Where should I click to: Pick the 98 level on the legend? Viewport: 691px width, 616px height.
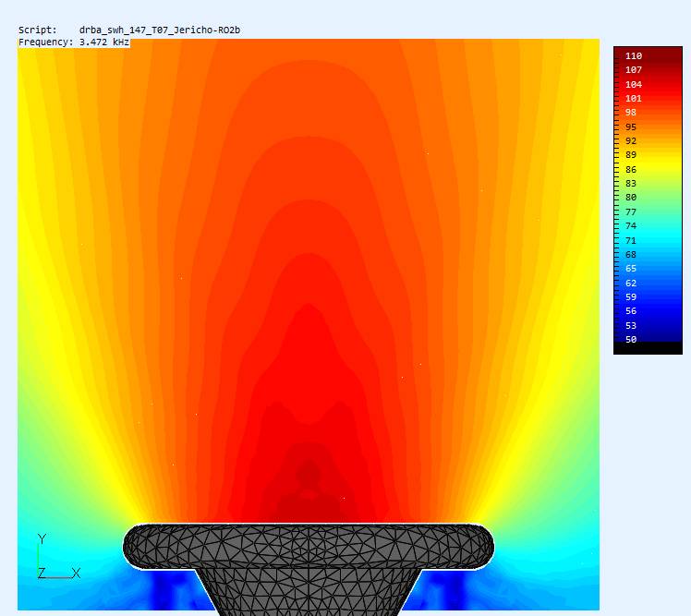pyautogui.click(x=631, y=113)
